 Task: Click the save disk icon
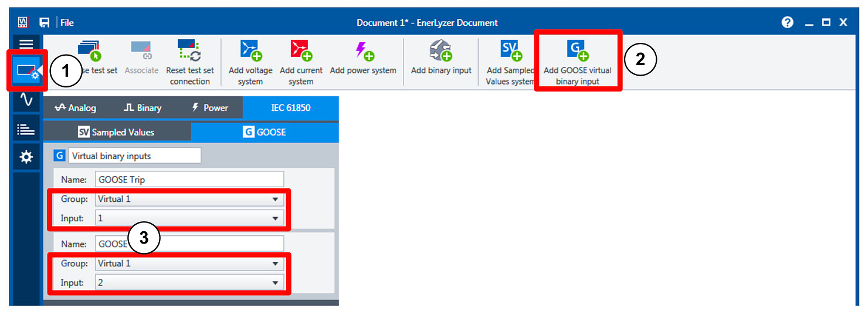(x=44, y=22)
